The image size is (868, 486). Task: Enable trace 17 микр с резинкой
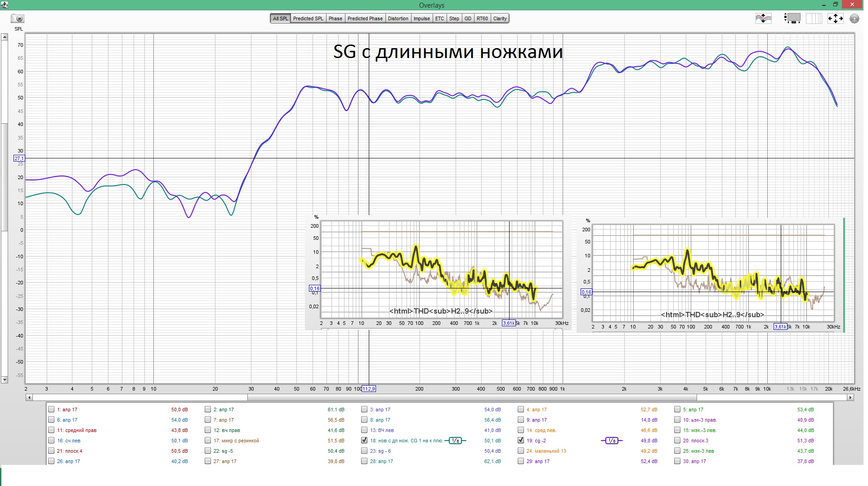tap(208, 441)
